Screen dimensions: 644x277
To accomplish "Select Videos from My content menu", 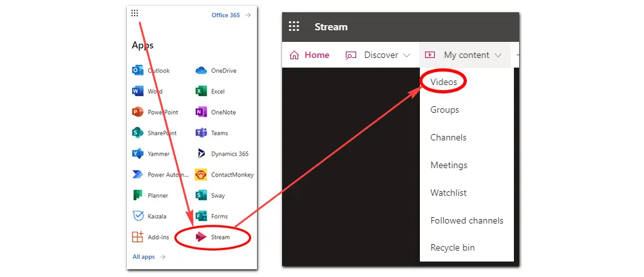I will tap(444, 82).
